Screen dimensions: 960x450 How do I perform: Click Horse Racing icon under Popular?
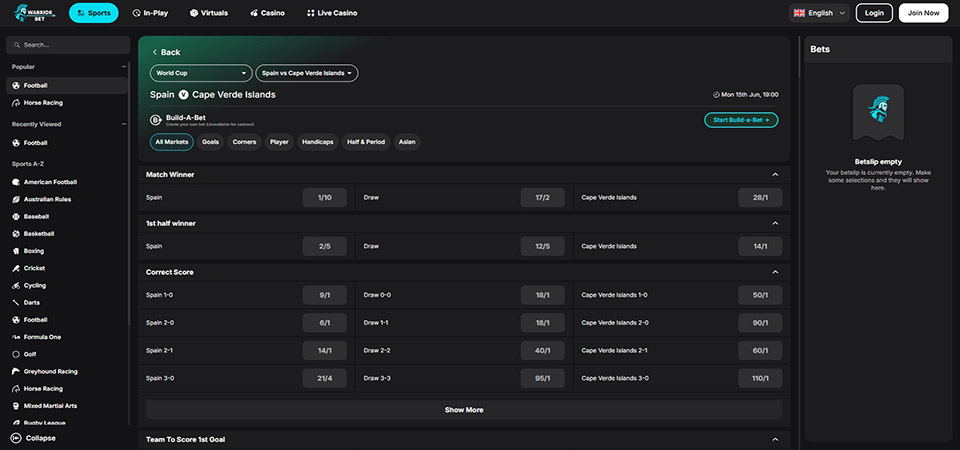click(x=16, y=103)
